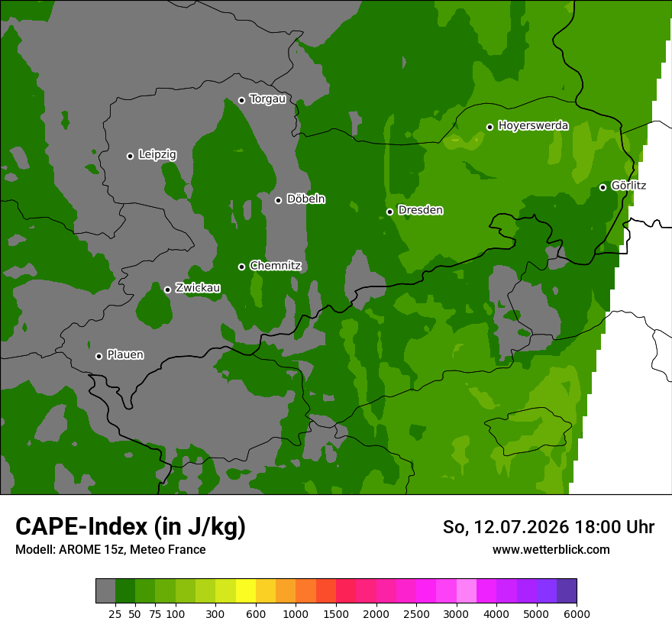The image size is (672, 634).
Task: Click the Modell: AROME 15z, Meteo France line
Action: click(111, 549)
